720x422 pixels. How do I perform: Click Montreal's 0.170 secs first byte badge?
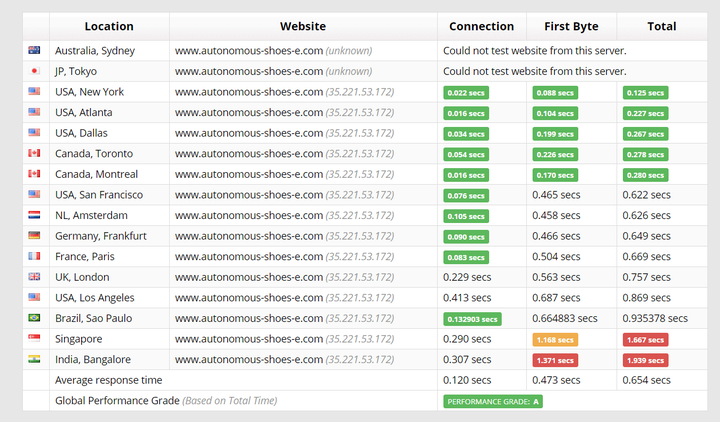click(555, 175)
